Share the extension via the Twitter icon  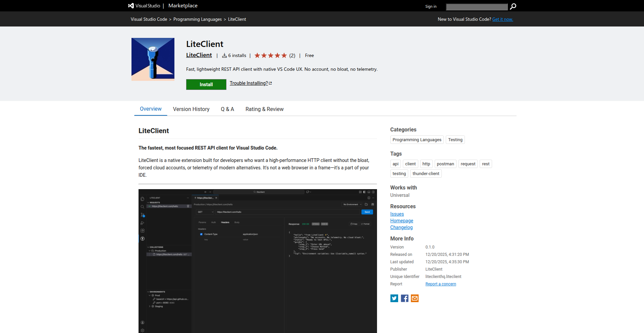394,298
